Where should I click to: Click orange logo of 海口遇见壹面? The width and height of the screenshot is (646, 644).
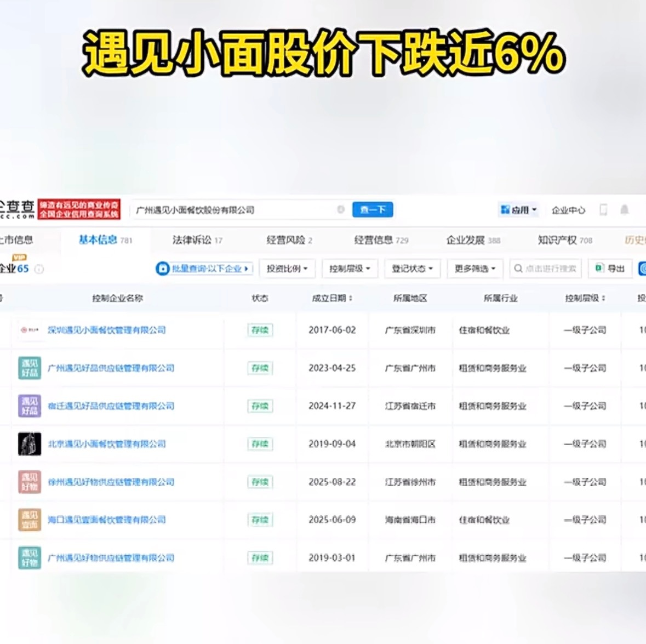click(30, 520)
